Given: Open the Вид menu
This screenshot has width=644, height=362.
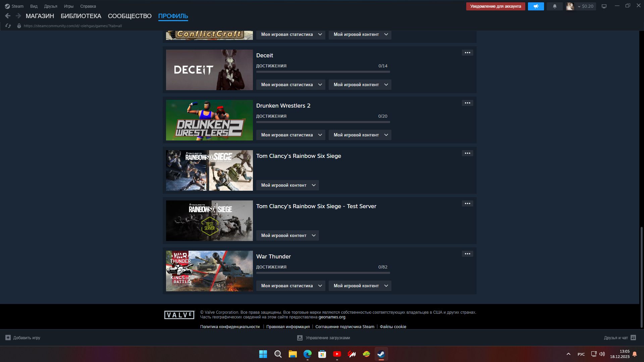Looking at the screenshot, I should tap(34, 6).
